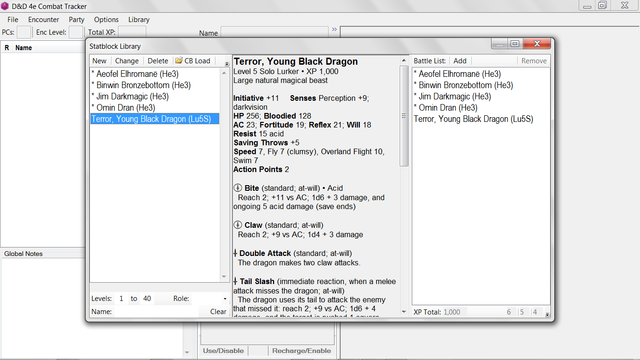Open the Library menu
This screenshot has width=640, height=360.
(139, 20)
